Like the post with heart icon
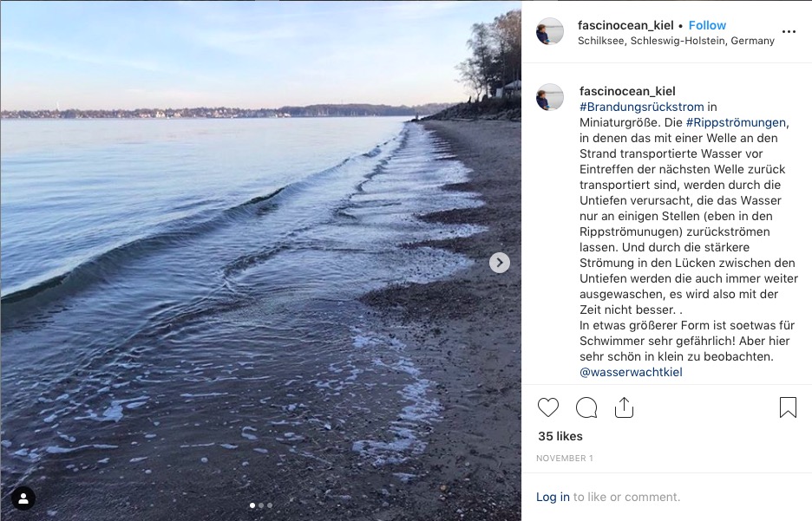Image resolution: width=812 pixels, height=521 pixels. pos(548,407)
